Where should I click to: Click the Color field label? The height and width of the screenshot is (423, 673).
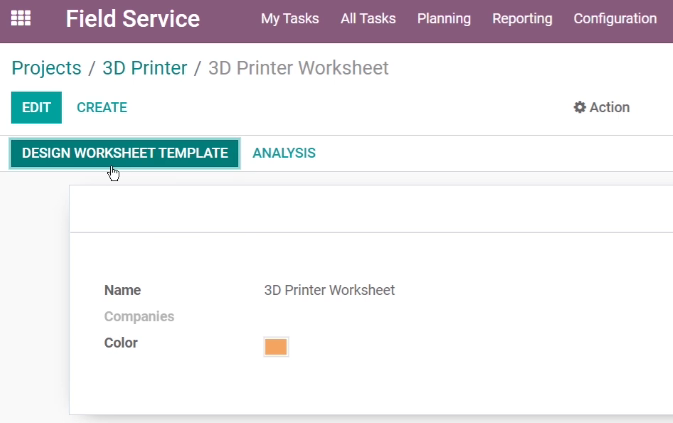coord(121,343)
